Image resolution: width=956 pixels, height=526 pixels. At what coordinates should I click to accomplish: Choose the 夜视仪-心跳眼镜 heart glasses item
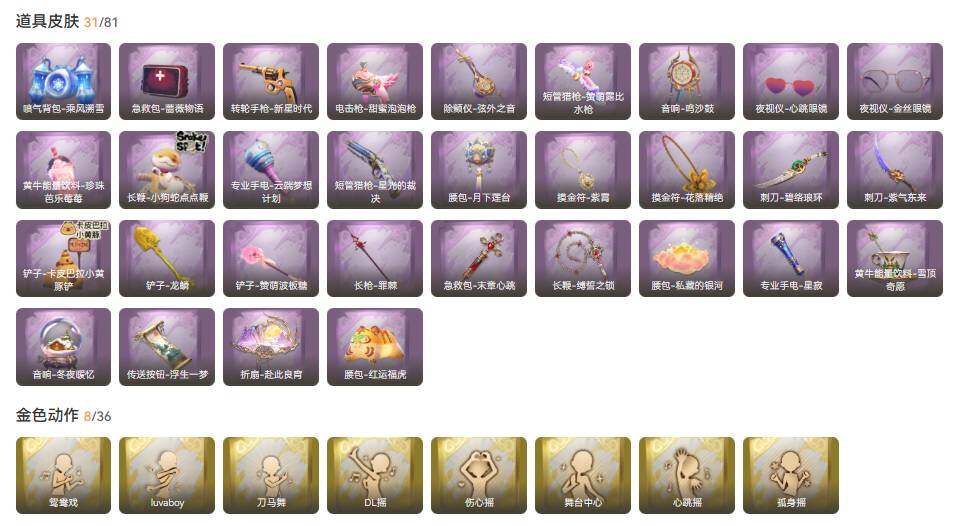pyautogui.click(x=791, y=81)
